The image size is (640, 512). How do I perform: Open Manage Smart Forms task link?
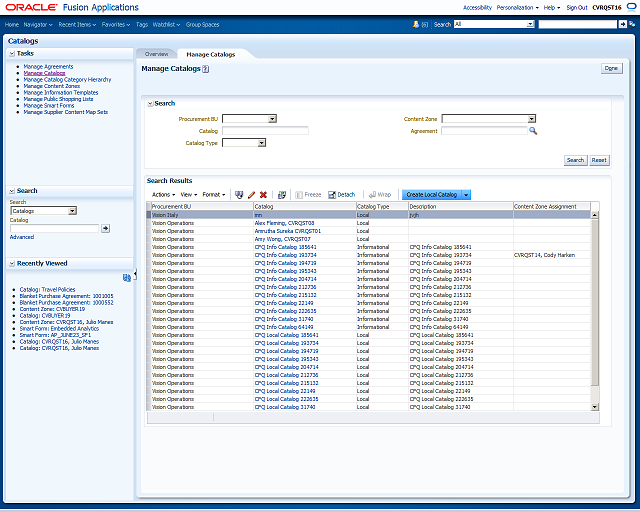49,106
